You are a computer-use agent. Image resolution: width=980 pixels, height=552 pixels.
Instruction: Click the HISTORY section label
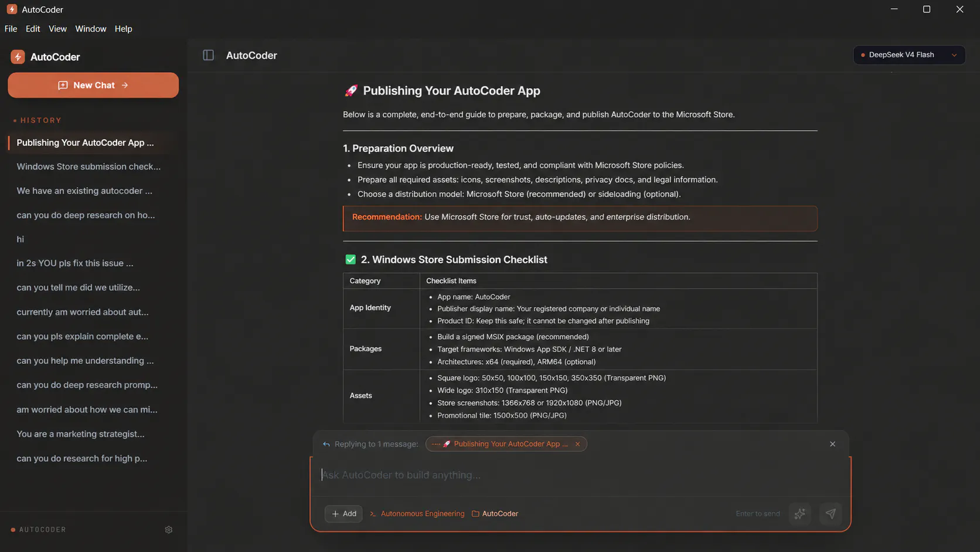tap(41, 120)
